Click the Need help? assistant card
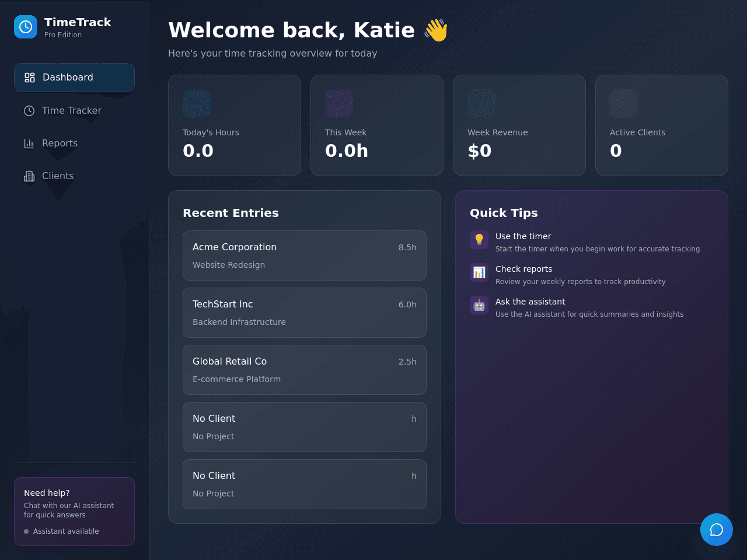Viewport: 747px width, 560px height. [x=74, y=512]
